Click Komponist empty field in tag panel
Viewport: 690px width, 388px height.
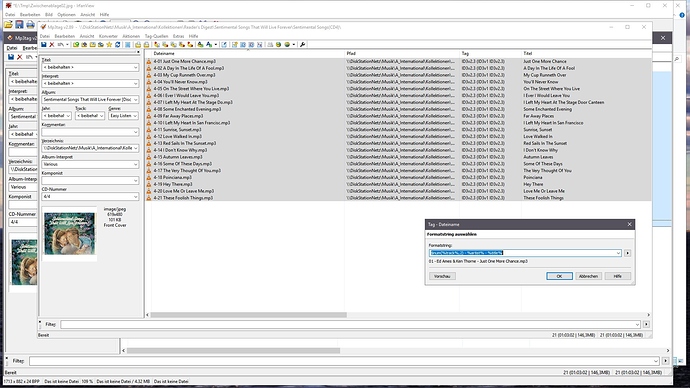90,180
